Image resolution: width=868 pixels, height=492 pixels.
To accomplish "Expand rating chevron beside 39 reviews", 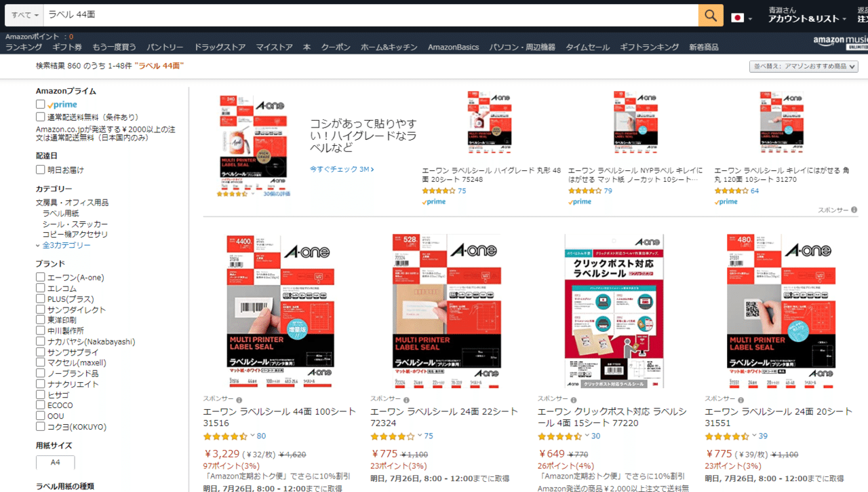I will pyautogui.click(x=754, y=436).
